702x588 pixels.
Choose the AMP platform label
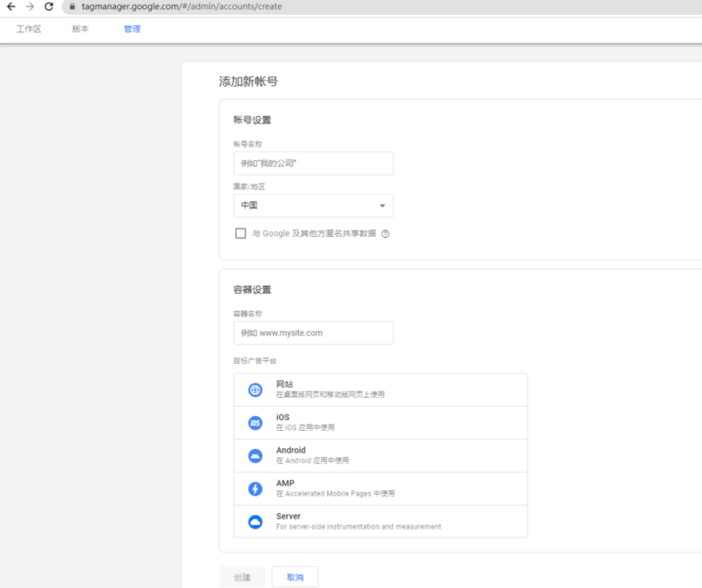285,483
